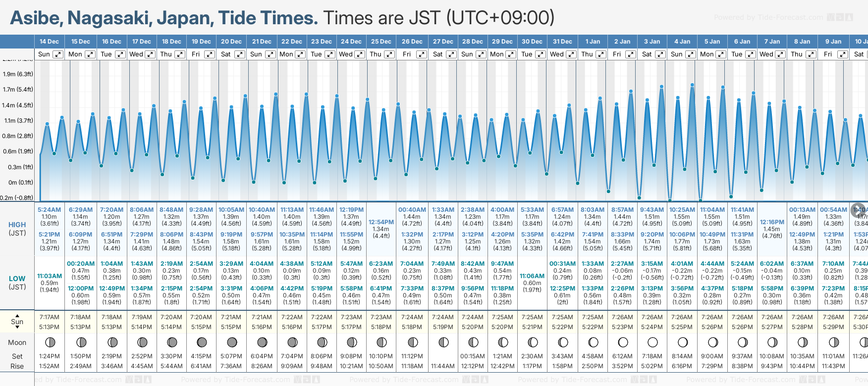Select the 25 Dec date header
Screen dimensions: 868x386
pyautogui.click(x=381, y=42)
